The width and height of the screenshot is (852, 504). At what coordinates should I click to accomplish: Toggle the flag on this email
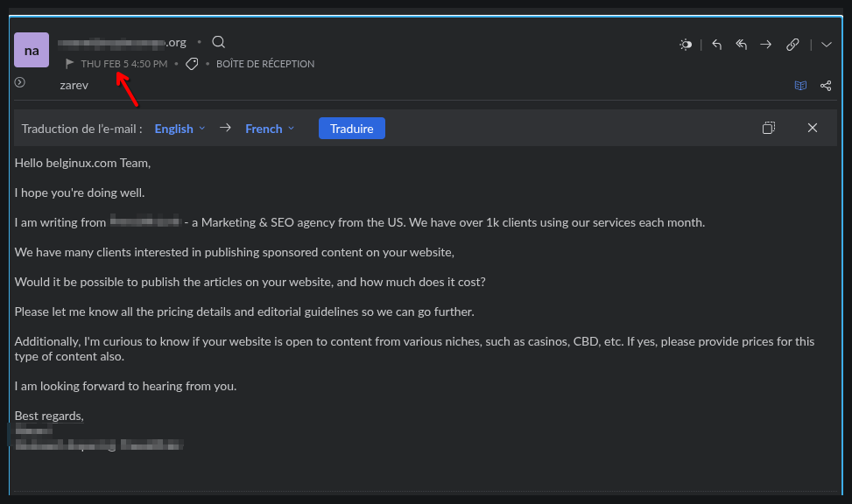pyautogui.click(x=70, y=64)
